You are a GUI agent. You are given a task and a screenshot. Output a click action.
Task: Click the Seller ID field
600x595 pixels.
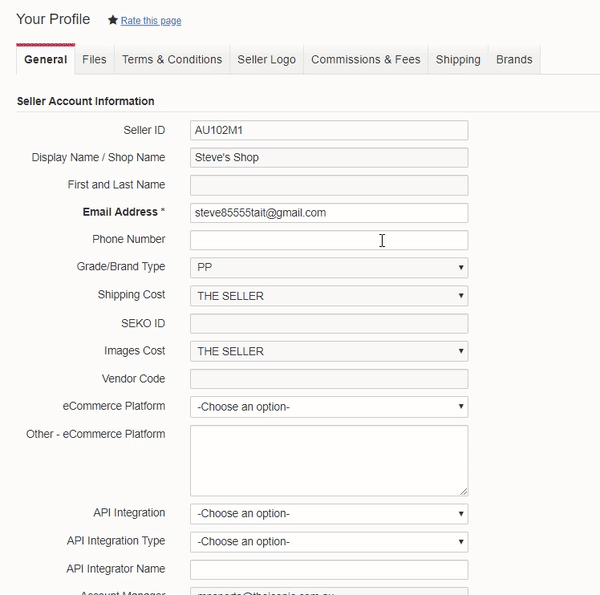pos(328,130)
